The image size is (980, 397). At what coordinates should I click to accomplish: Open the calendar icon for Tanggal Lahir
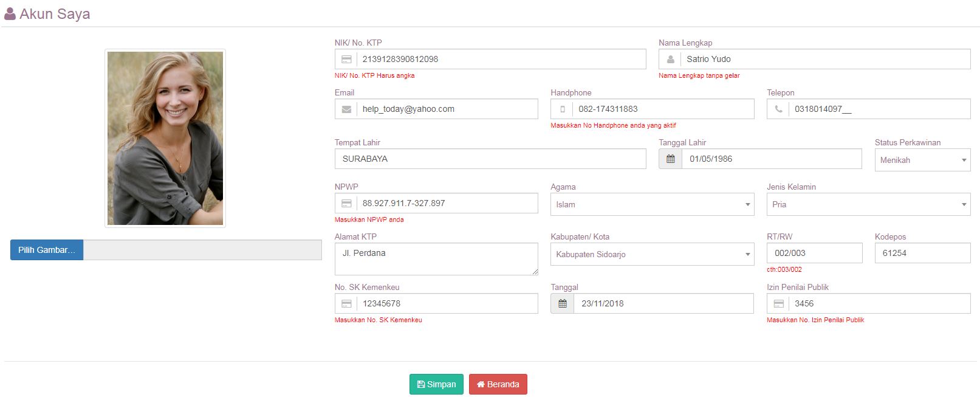click(x=670, y=159)
